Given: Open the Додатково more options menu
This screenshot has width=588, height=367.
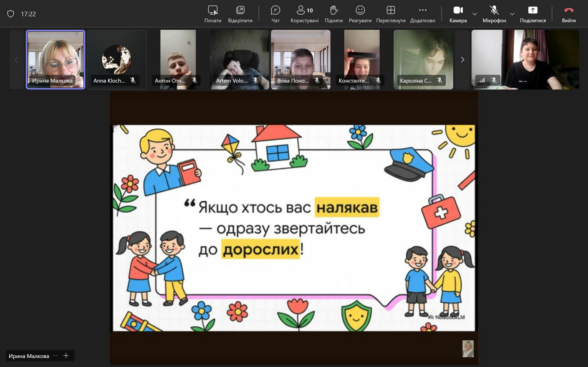Looking at the screenshot, I should click(x=422, y=14).
